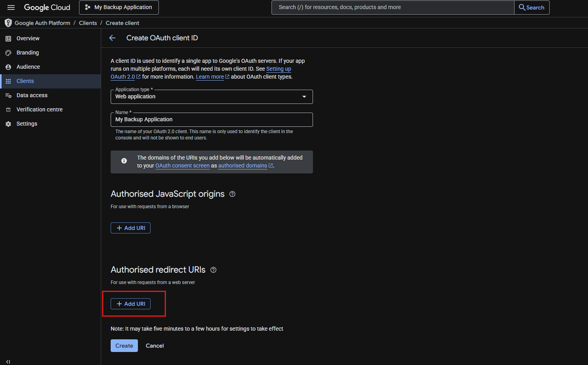Image resolution: width=588 pixels, height=365 pixels.
Task: Open the OAuth consent screen link
Action: [183, 166]
